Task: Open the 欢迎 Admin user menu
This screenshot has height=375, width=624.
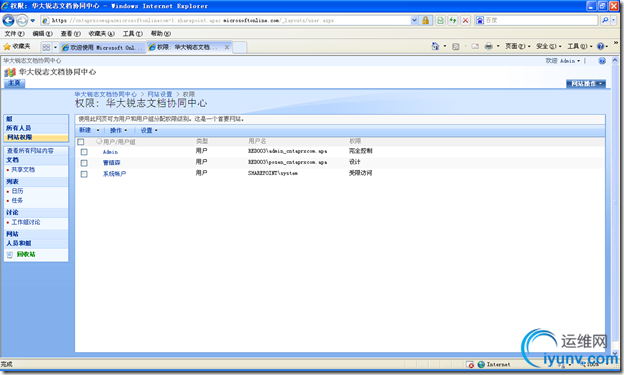Action: [563, 61]
